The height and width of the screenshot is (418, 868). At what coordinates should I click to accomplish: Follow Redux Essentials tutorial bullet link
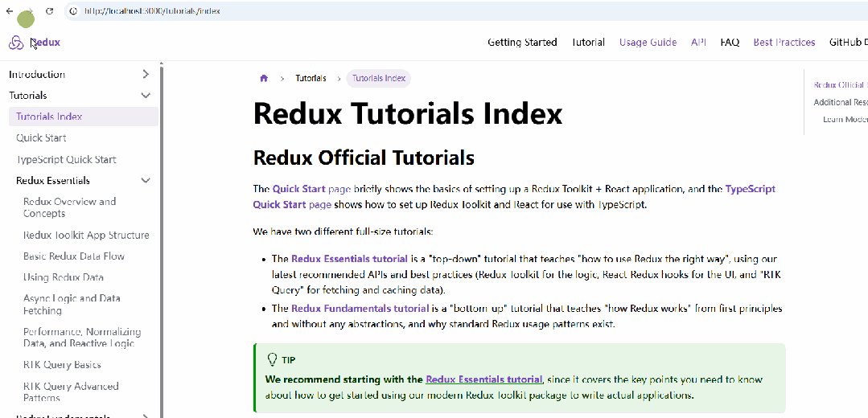(350, 258)
